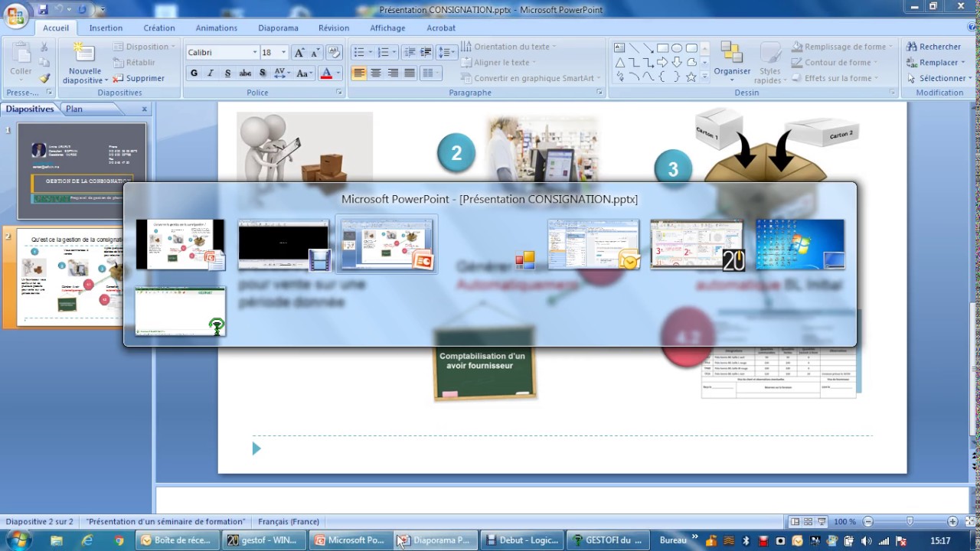Choose the Windows desktop preview in task switcher
This screenshot has height=551, width=980.
800,245
